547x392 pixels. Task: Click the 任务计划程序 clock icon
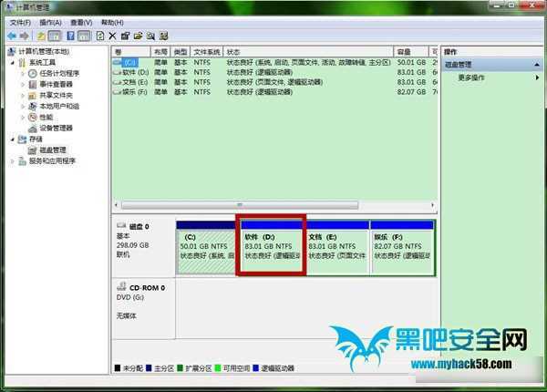click(x=33, y=74)
